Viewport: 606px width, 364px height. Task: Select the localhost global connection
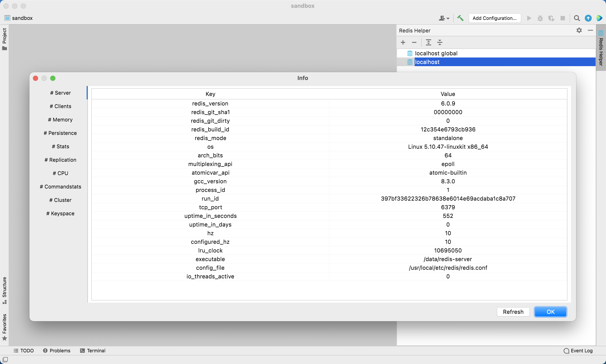[436, 53]
